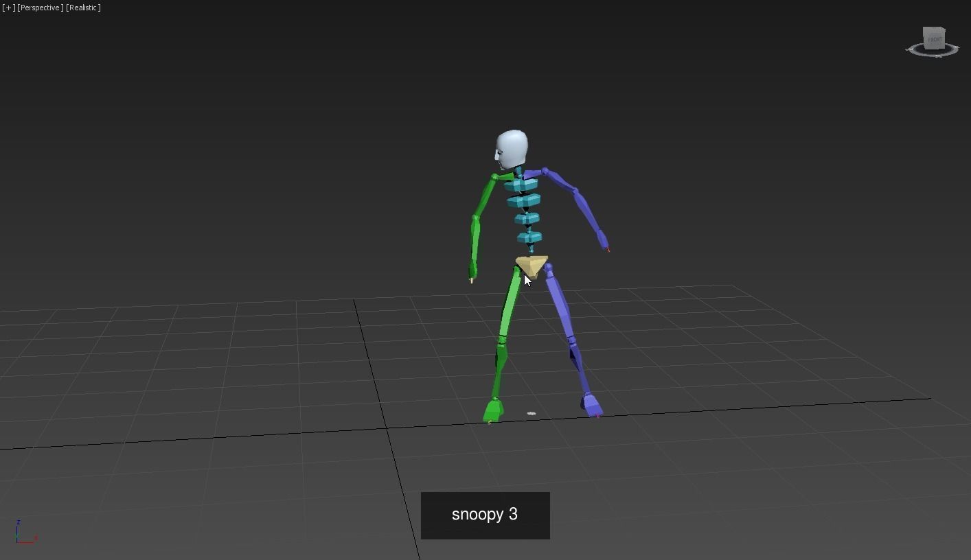Open the [Realistic] shading mode menu
This screenshot has width=971, height=560.
coord(83,8)
